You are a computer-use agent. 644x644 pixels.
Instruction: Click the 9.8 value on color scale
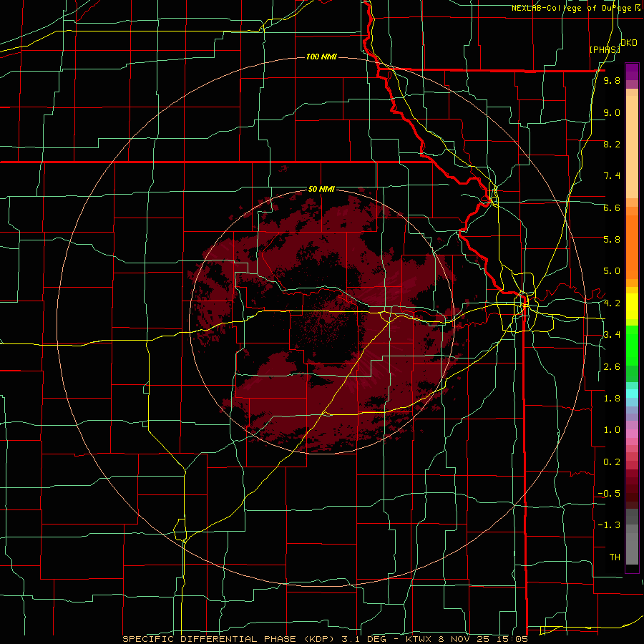click(612, 81)
